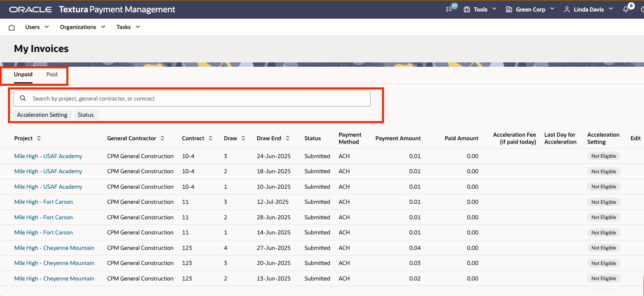Viewport: 644px width, 296px height.
Task: Open Mile High - Fort Carson dated 14-Jun-2025
Action: pyautogui.click(x=43, y=232)
